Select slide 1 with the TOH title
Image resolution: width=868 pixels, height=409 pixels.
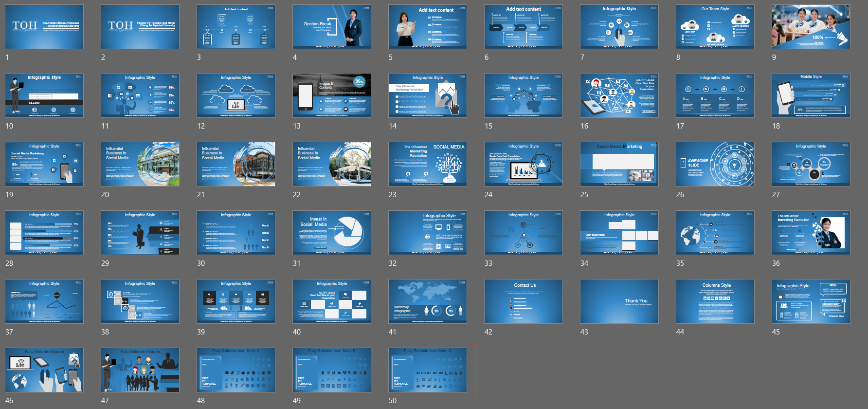click(x=44, y=27)
